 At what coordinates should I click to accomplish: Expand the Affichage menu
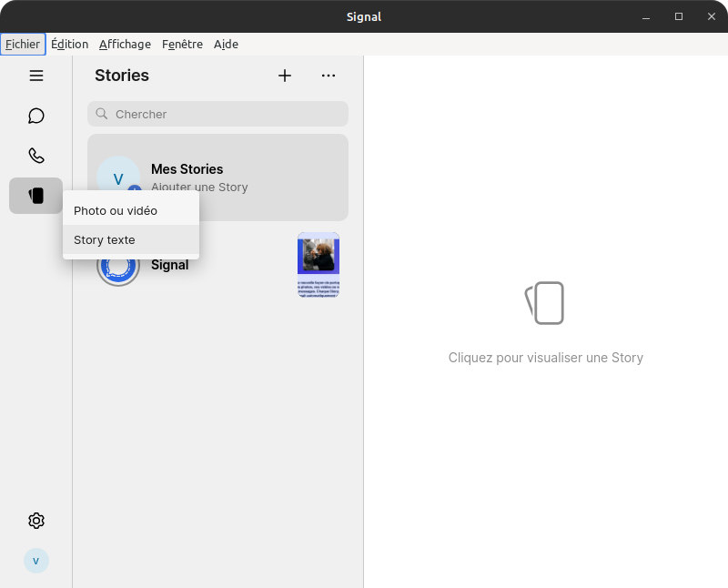(125, 44)
